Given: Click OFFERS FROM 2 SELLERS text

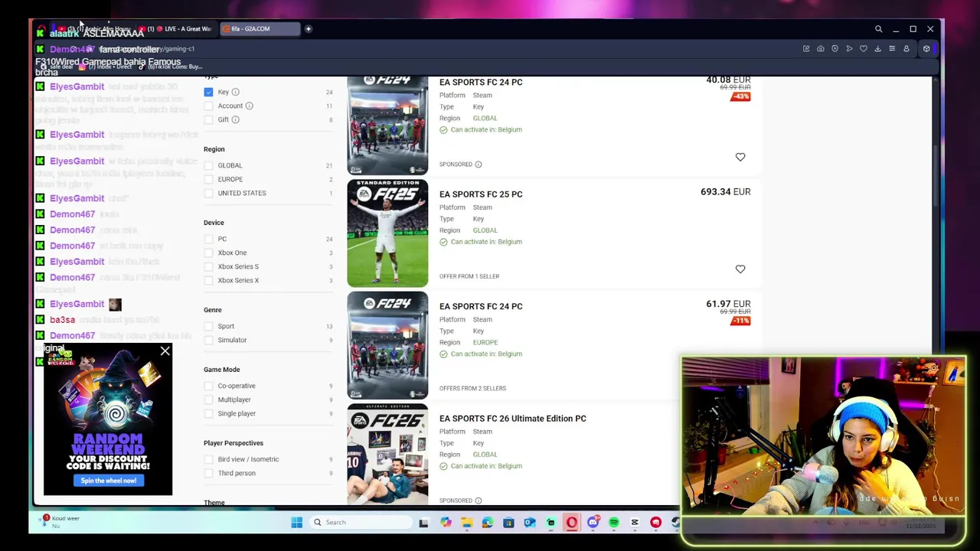Looking at the screenshot, I should click(x=472, y=389).
